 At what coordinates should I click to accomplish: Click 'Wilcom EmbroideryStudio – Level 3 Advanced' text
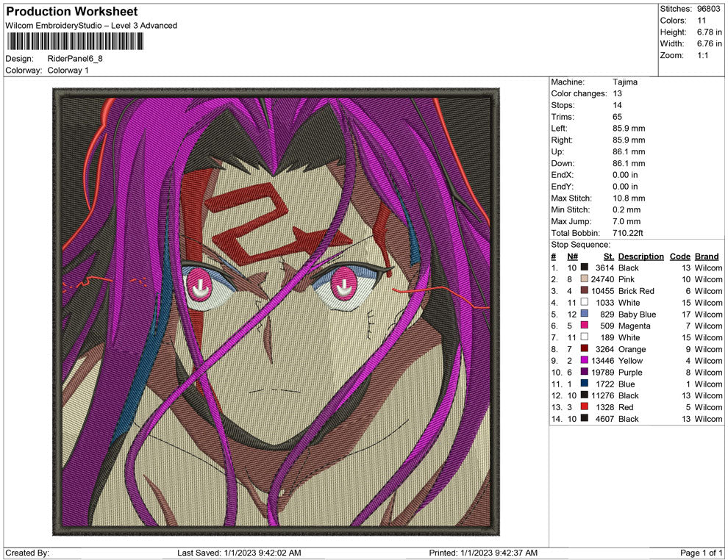click(x=91, y=26)
